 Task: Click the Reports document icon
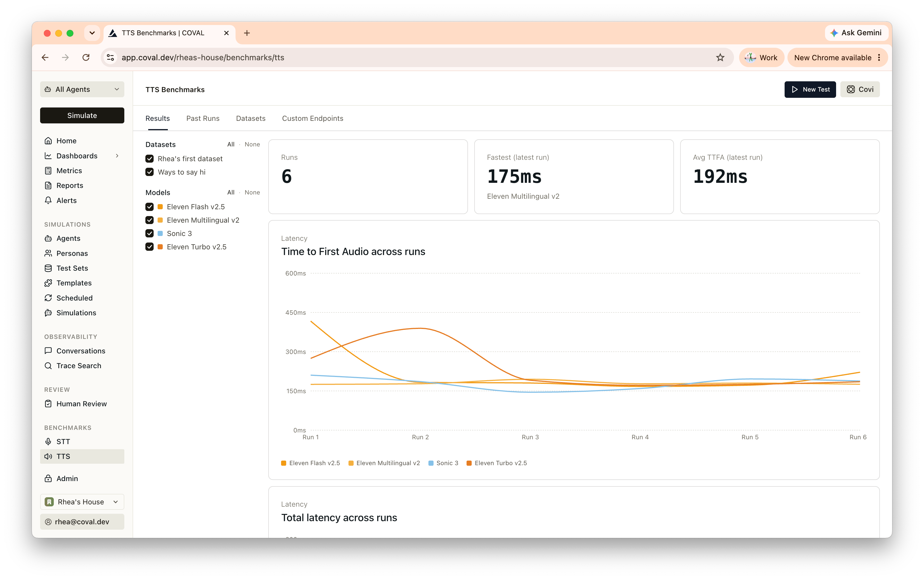point(48,186)
